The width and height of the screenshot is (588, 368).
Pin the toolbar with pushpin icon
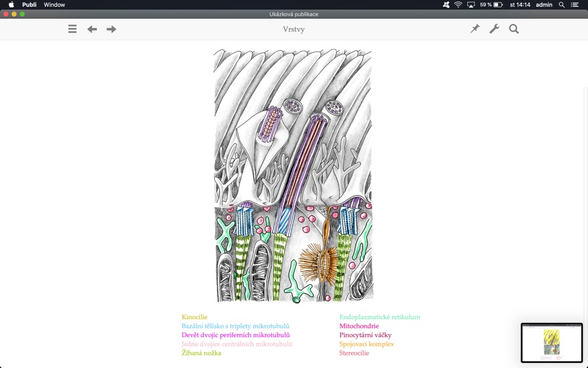tap(475, 29)
